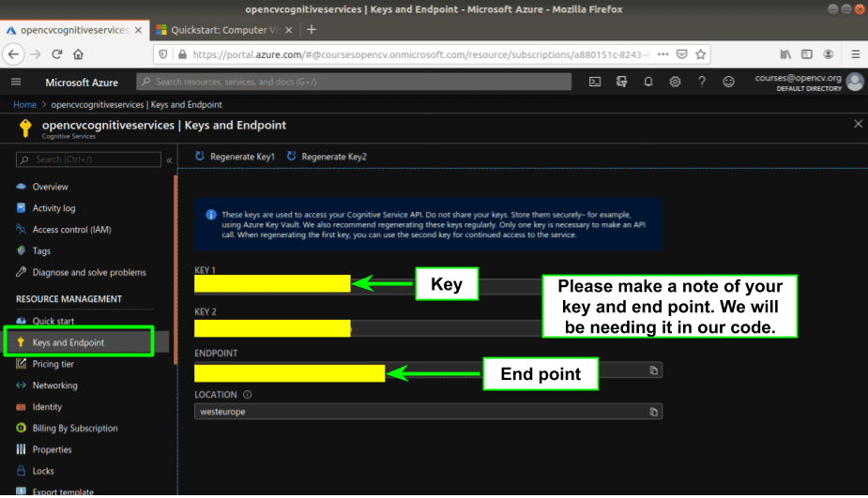Go to Home breadcrumb link
Image resolution: width=868 pixels, height=498 pixels.
25,105
